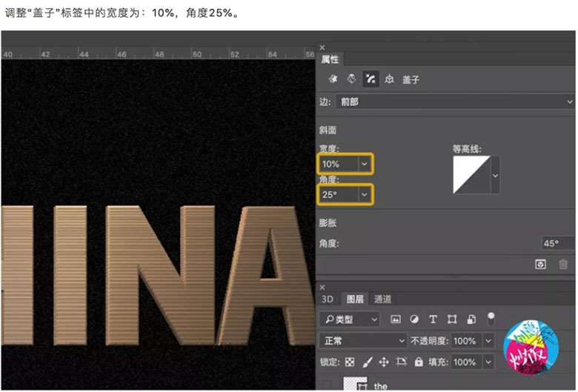Select the Deform properties icon
Image resolution: width=578 pixels, height=392 pixels.
point(352,79)
